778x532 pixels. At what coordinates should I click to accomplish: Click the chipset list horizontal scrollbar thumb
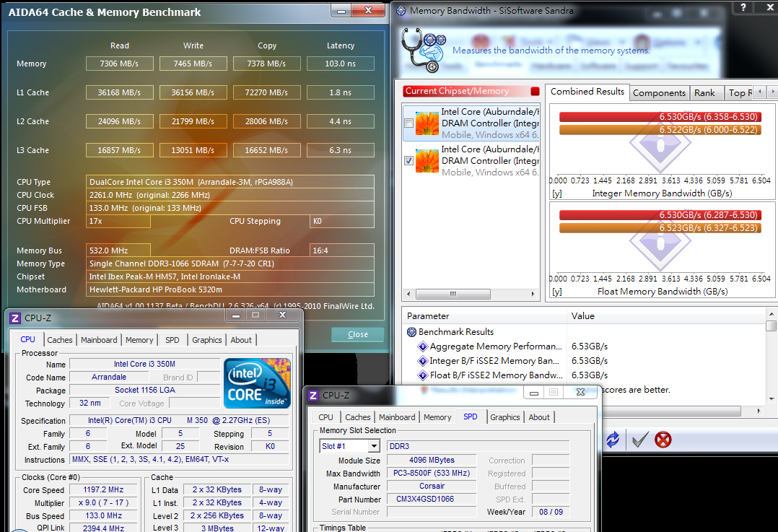(x=453, y=294)
